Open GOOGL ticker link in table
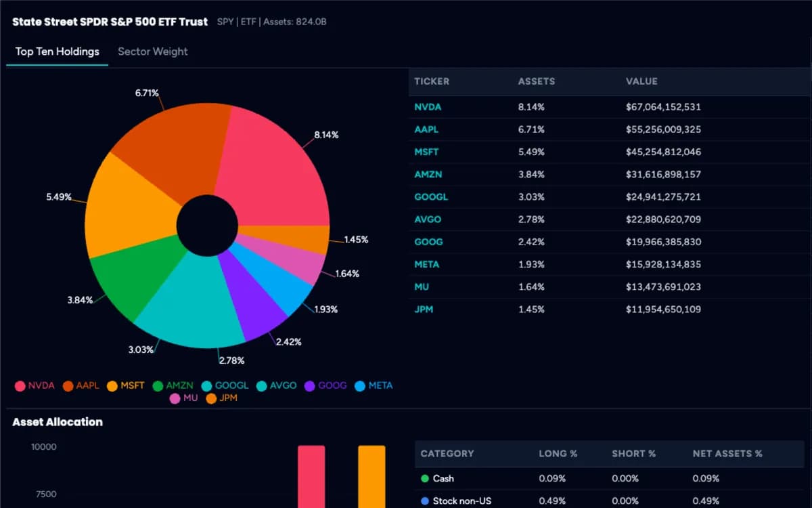Image resolution: width=812 pixels, height=508 pixels. (x=431, y=197)
